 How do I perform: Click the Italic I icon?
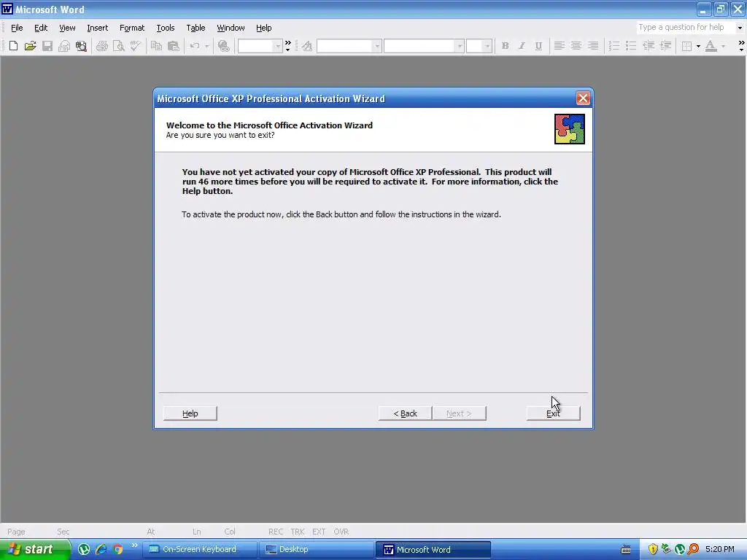tap(522, 46)
